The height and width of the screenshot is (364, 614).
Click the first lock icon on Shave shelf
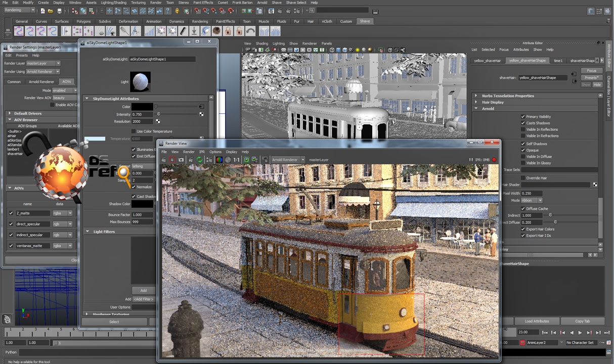(x=228, y=31)
